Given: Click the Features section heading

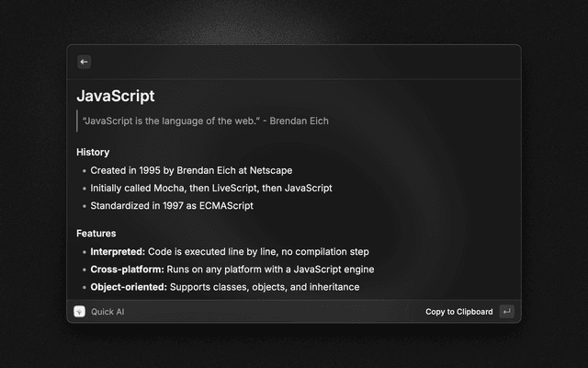Looking at the screenshot, I should [96, 234].
